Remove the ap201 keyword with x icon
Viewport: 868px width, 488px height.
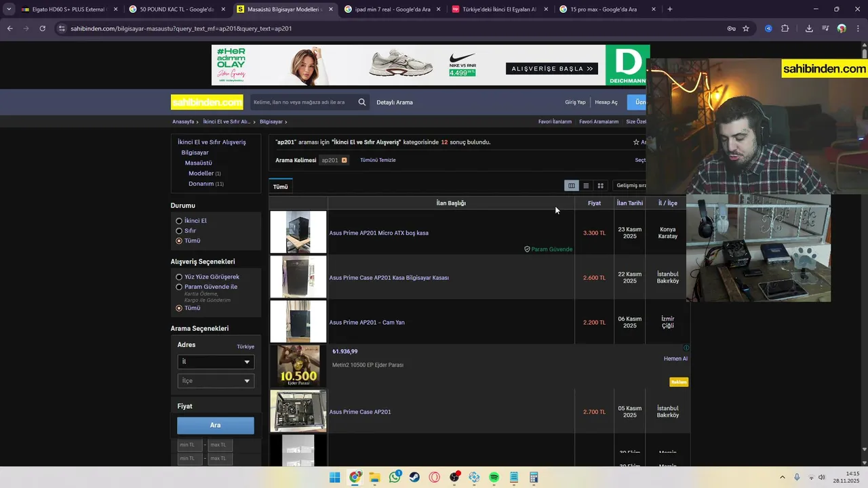344,160
